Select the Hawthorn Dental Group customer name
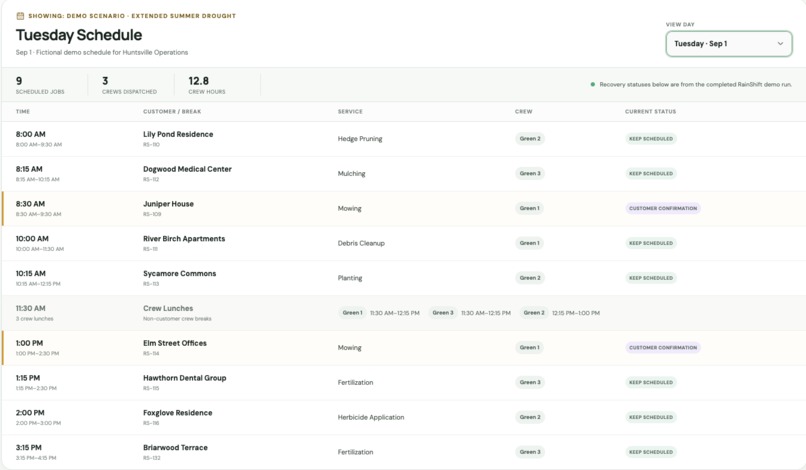Screen dimensions: 806x470 [x=185, y=378]
